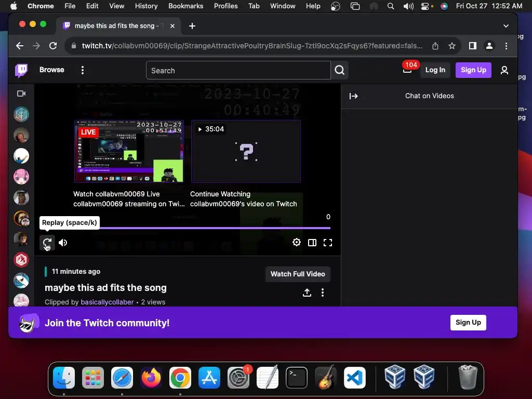Open macOS Control Center

[x=426, y=6]
